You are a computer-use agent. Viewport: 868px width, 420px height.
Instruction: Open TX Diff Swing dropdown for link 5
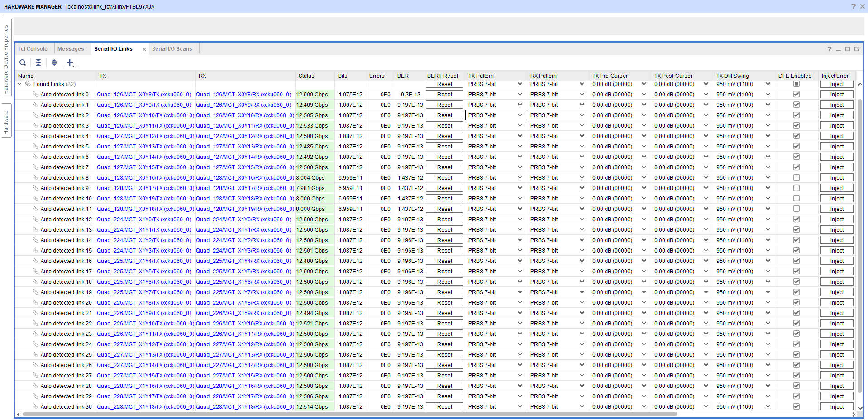768,147
